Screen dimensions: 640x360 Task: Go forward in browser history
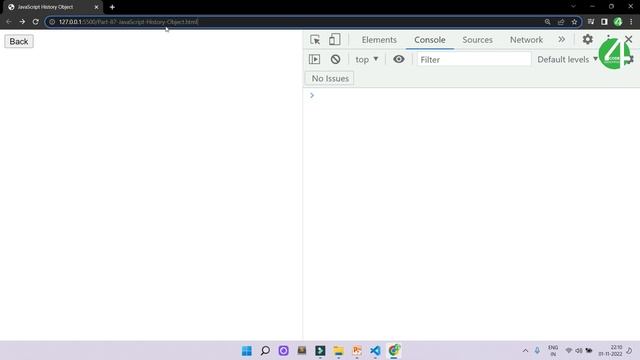coord(22,22)
